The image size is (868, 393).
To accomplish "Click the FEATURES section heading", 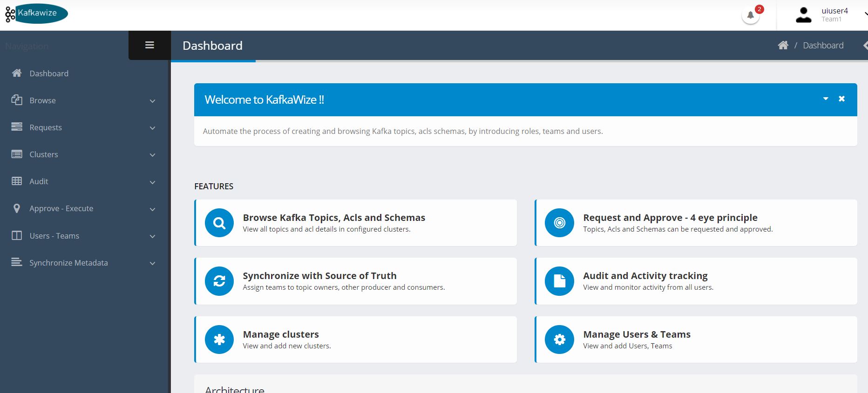I will tap(214, 186).
